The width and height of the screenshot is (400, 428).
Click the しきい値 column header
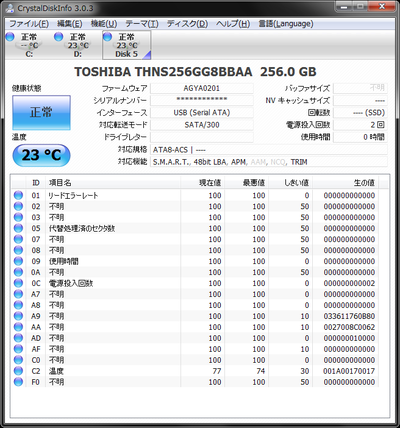(291, 183)
